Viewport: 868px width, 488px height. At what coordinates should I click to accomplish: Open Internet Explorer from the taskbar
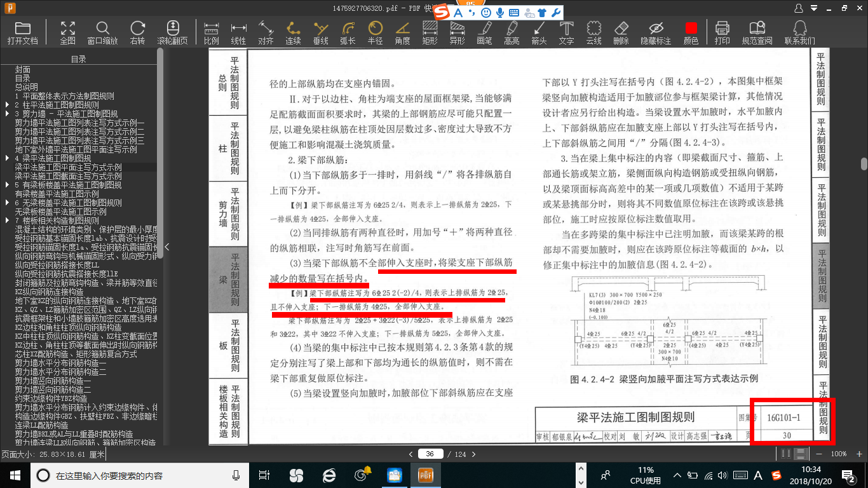[x=329, y=475]
